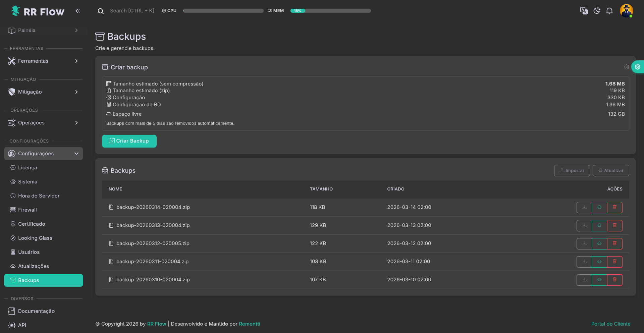644x333 pixels.
Task: Navigate to the Documentação page
Action: [36, 311]
